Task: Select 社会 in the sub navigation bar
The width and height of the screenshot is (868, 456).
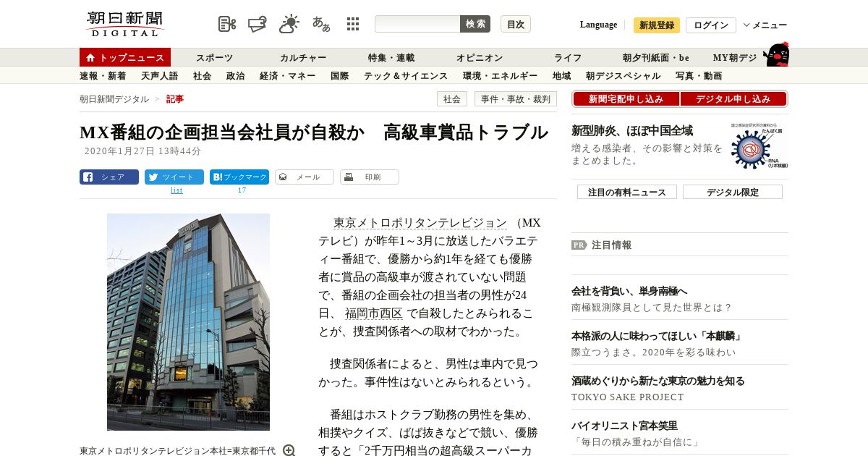Action: pyautogui.click(x=202, y=75)
